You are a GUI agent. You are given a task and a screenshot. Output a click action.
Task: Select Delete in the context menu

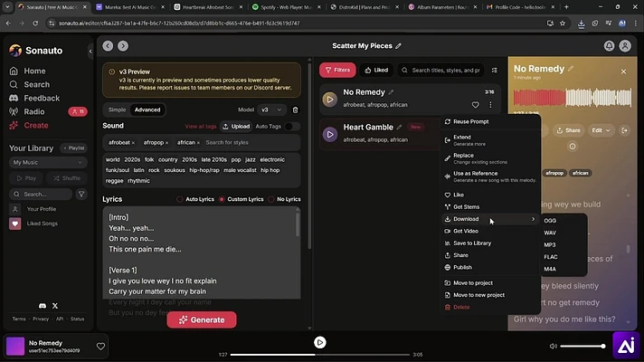click(490, 308)
